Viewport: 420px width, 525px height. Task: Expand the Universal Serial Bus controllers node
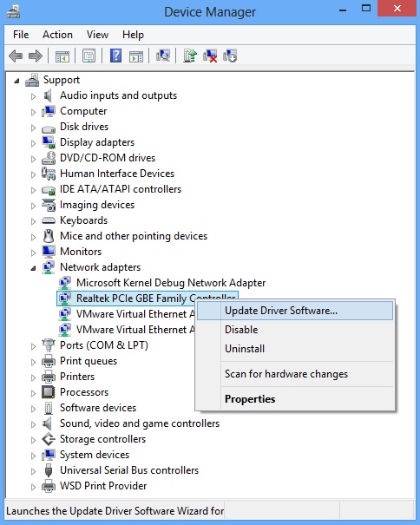pos(33,471)
